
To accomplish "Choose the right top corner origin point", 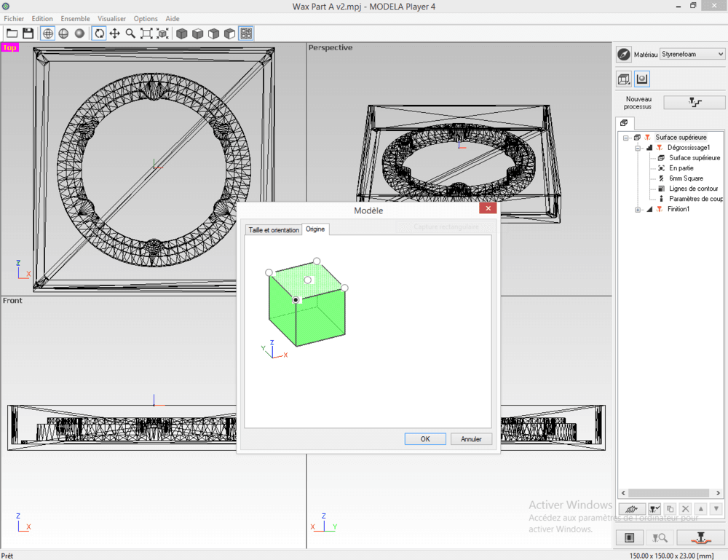I will pyautogui.click(x=344, y=288).
